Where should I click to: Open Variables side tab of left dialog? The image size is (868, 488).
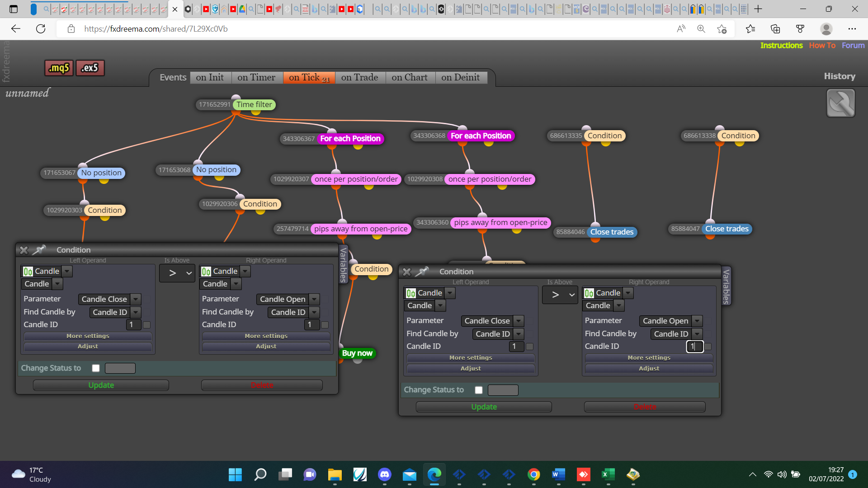tap(344, 265)
